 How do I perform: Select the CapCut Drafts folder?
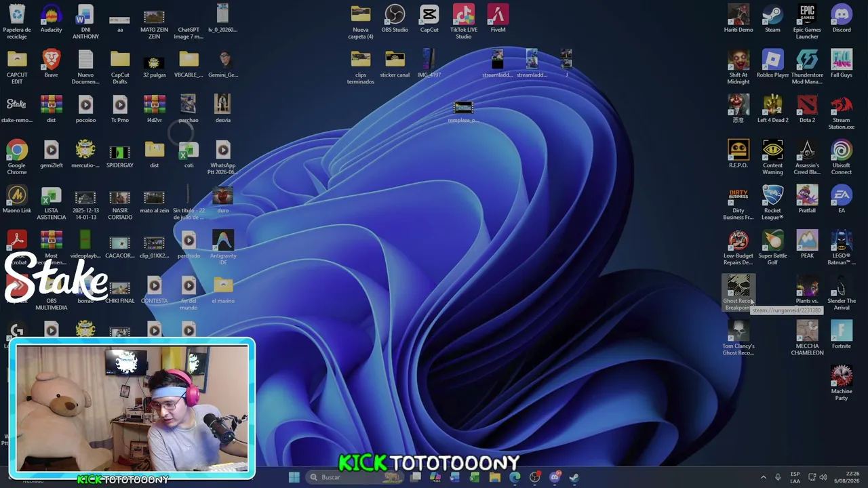[120, 66]
